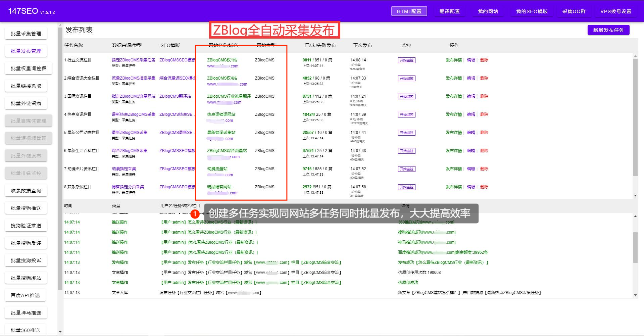Click 编辑 for 综合资讯大全栏目 row
644x336 pixels.
[x=471, y=78]
